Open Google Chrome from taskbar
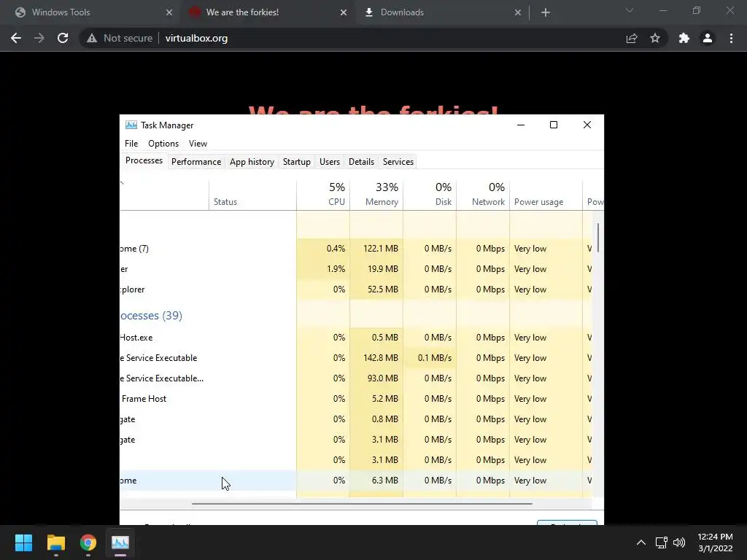 [88, 542]
